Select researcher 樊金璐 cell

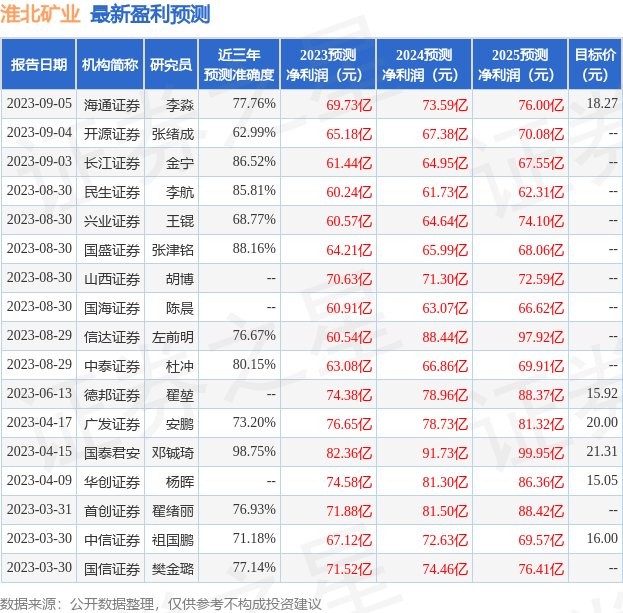click(173, 569)
